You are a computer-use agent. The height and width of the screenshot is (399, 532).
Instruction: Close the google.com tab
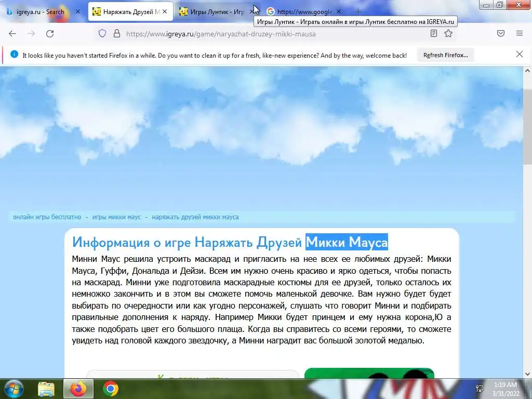pyautogui.click(x=339, y=11)
